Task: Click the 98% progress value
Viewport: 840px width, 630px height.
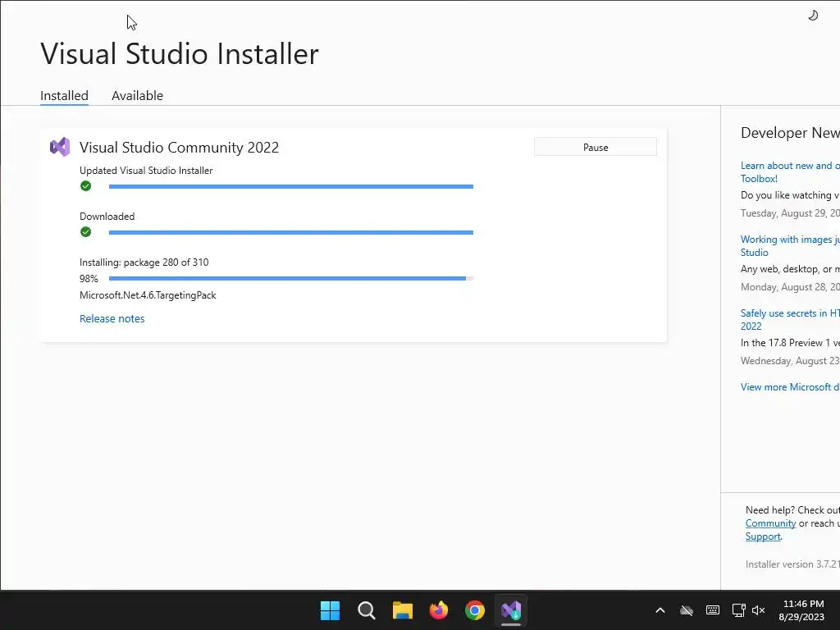Action: point(89,279)
